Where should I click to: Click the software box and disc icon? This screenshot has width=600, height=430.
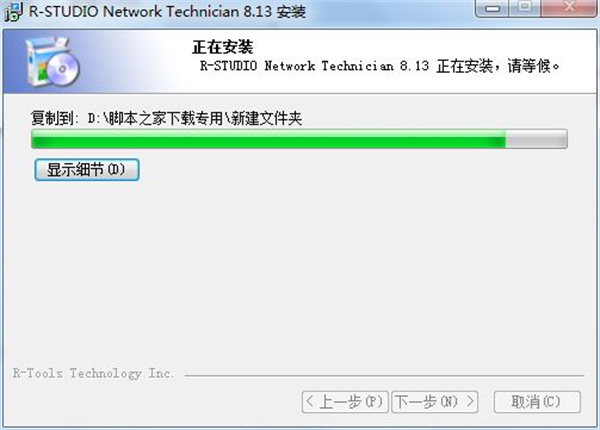tap(52, 61)
